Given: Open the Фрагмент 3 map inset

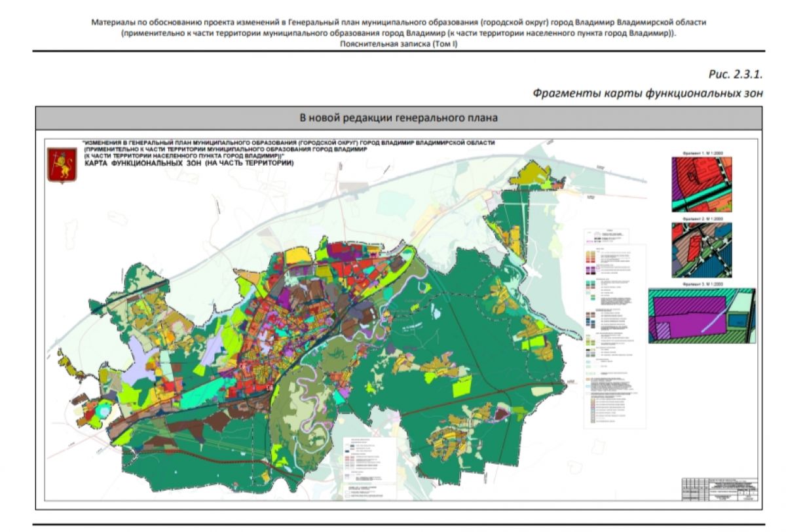Looking at the screenshot, I should click(x=702, y=315).
